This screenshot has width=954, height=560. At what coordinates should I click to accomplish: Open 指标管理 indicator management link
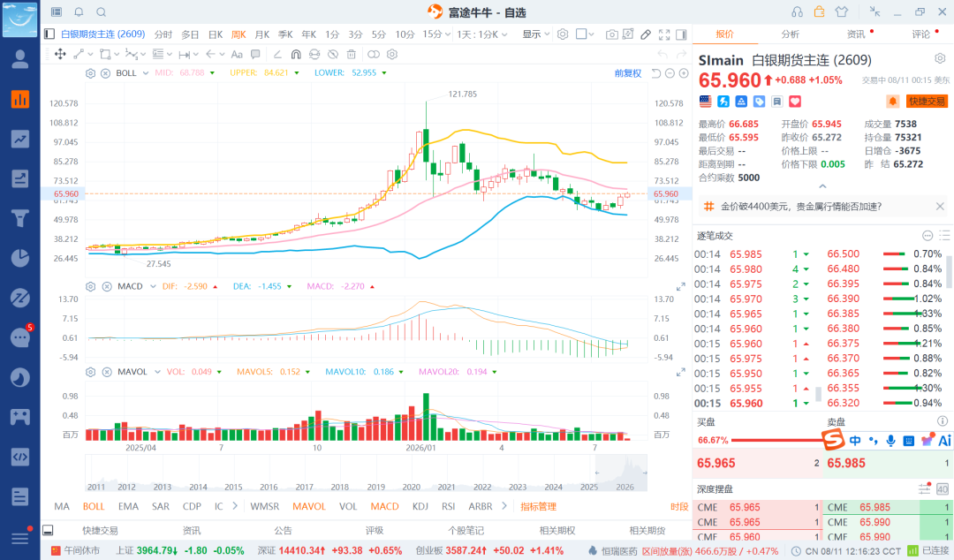pyautogui.click(x=539, y=506)
